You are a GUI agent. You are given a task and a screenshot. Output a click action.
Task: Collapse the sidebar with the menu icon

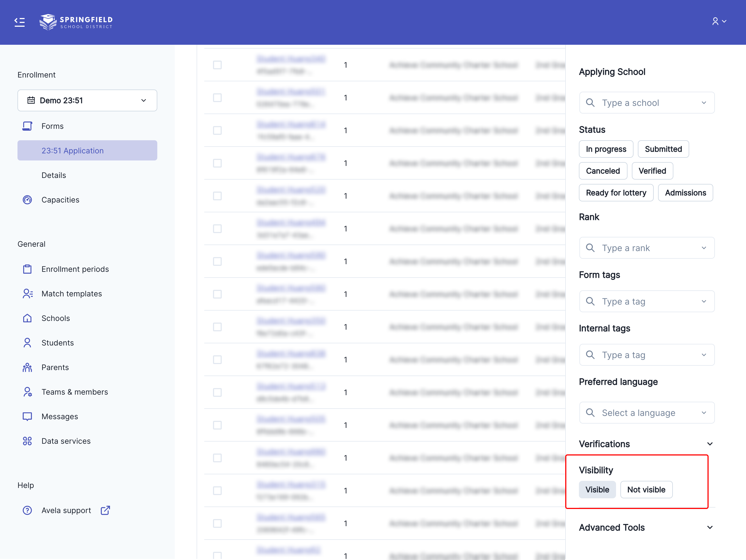click(20, 22)
